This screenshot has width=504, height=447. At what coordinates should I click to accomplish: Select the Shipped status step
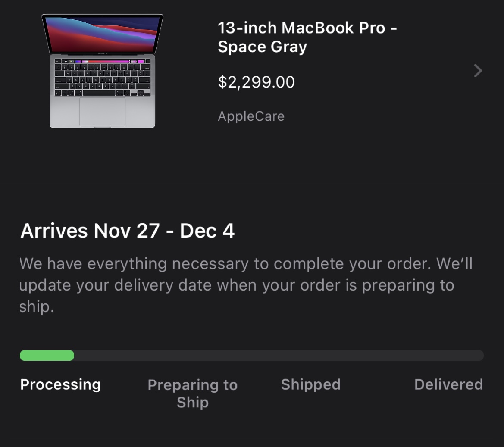pos(310,384)
